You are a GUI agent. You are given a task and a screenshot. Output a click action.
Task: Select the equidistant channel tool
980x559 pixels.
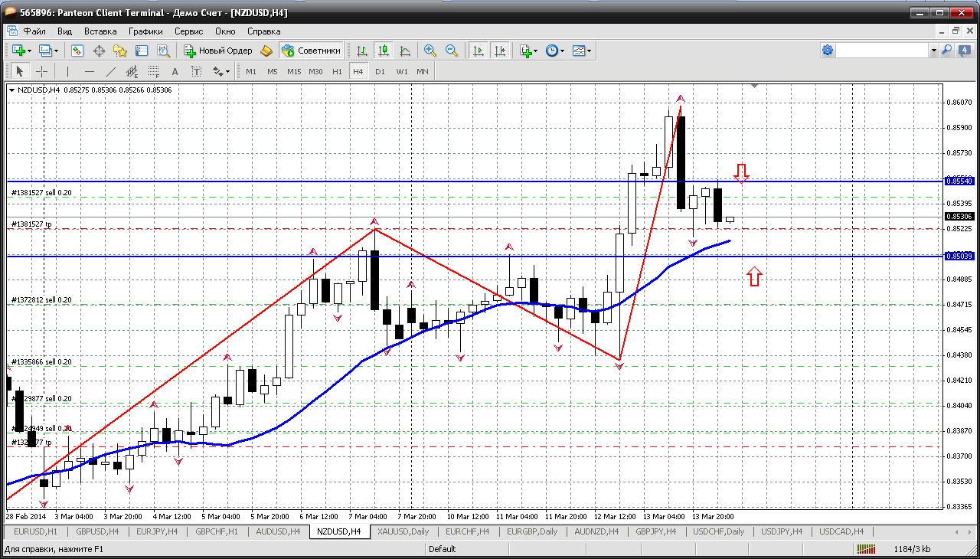[132, 71]
